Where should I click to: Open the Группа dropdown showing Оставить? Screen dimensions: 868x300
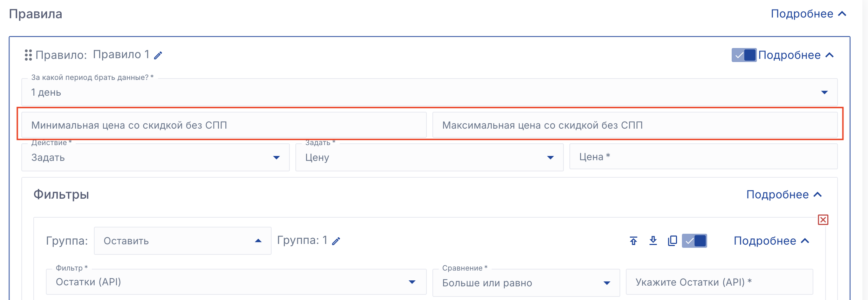click(x=182, y=241)
